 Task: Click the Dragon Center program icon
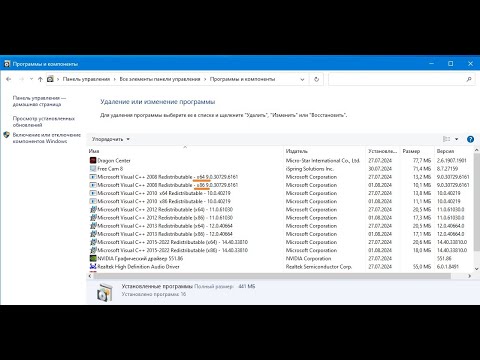[93, 160]
